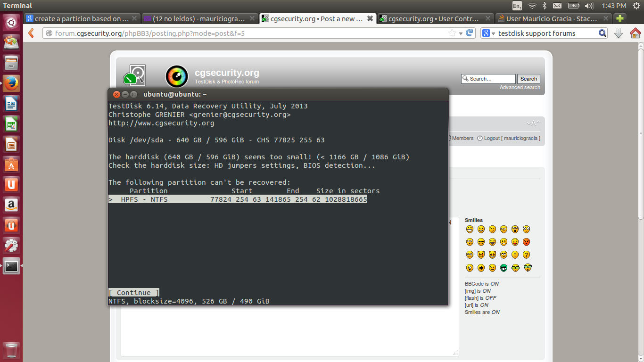Open the messaging envelope indicator
644x362 pixels.
557,6
